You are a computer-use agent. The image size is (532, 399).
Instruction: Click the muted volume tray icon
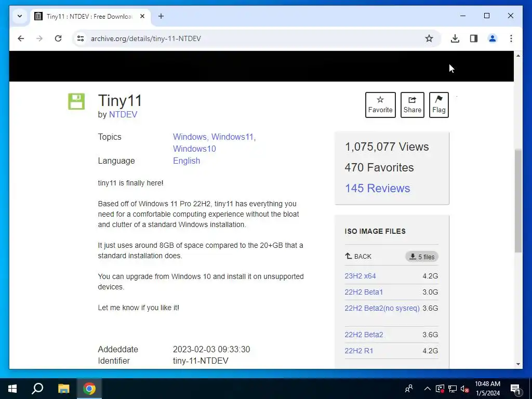(x=465, y=389)
